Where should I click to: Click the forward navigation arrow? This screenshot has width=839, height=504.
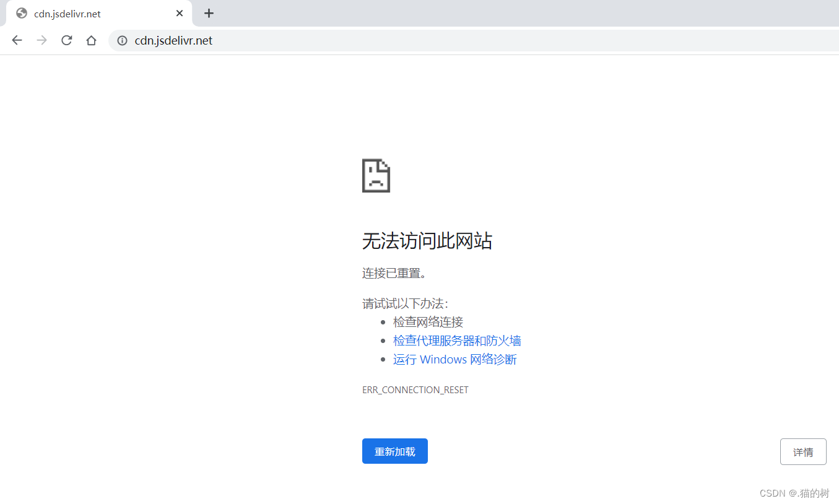click(41, 40)
